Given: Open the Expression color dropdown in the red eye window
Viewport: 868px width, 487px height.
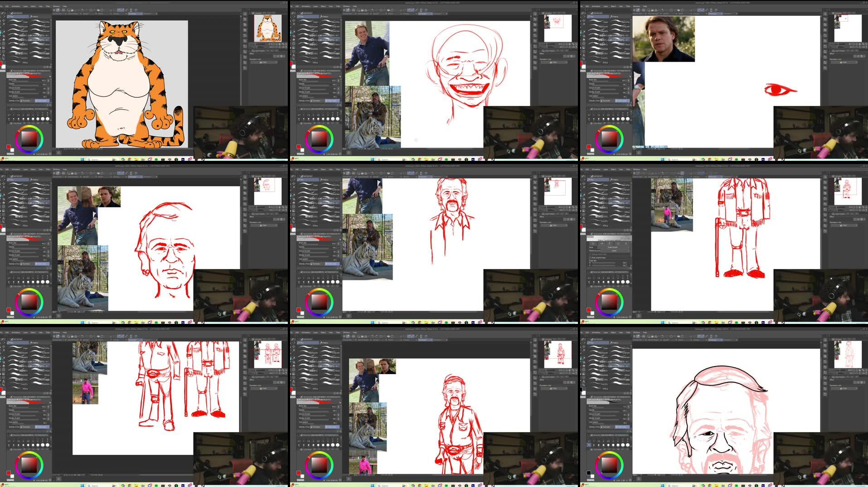Looking at the screenshot, I should tap(845, 62).
